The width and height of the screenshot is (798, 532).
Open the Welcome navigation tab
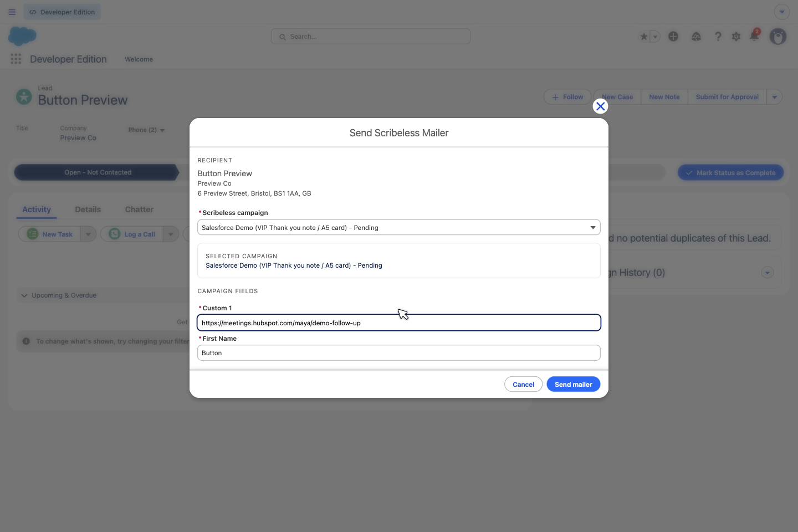click(139, 59)
